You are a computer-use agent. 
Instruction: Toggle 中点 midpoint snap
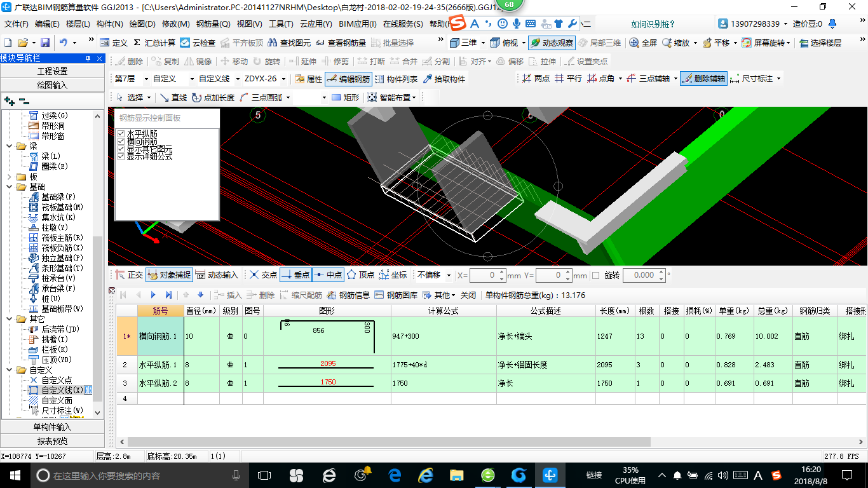(x=328, y=275)
